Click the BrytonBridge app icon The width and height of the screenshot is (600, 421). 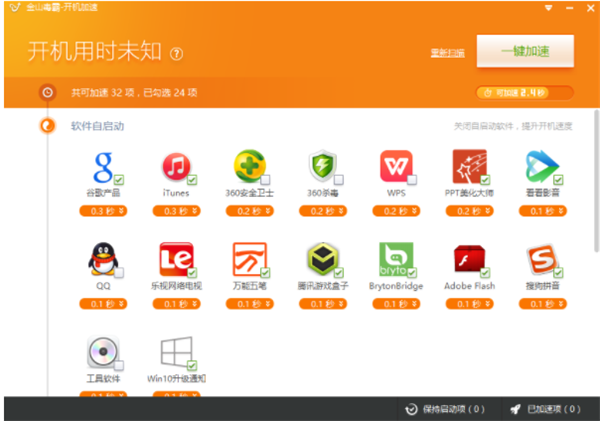click(396, 259)
